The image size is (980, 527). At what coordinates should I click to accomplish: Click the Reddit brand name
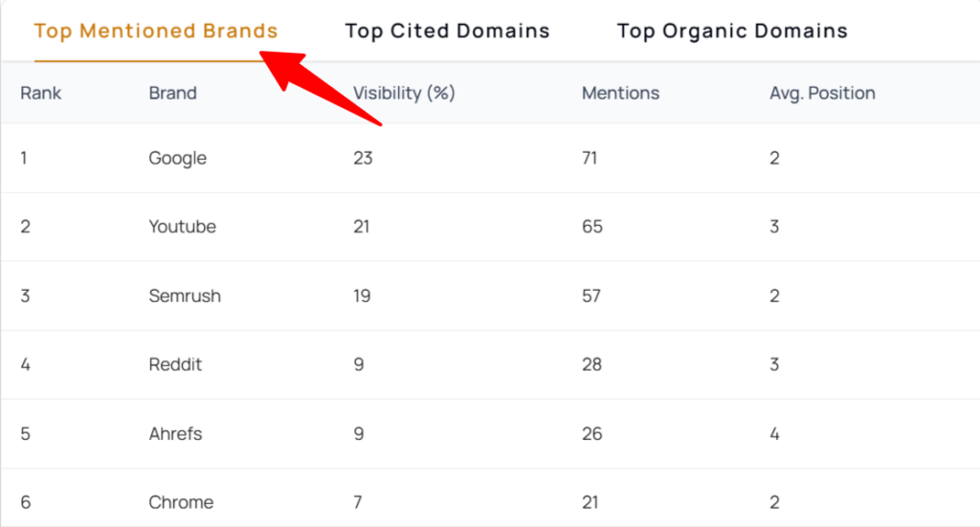point(175,364)
